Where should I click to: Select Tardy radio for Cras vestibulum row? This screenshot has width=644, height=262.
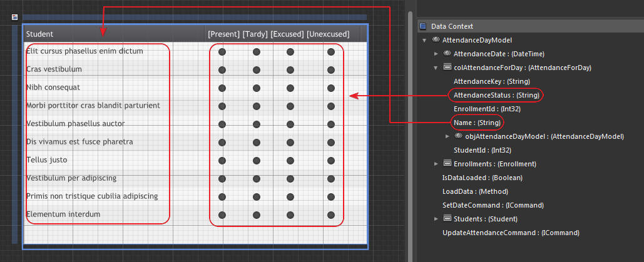pos(257,70)
